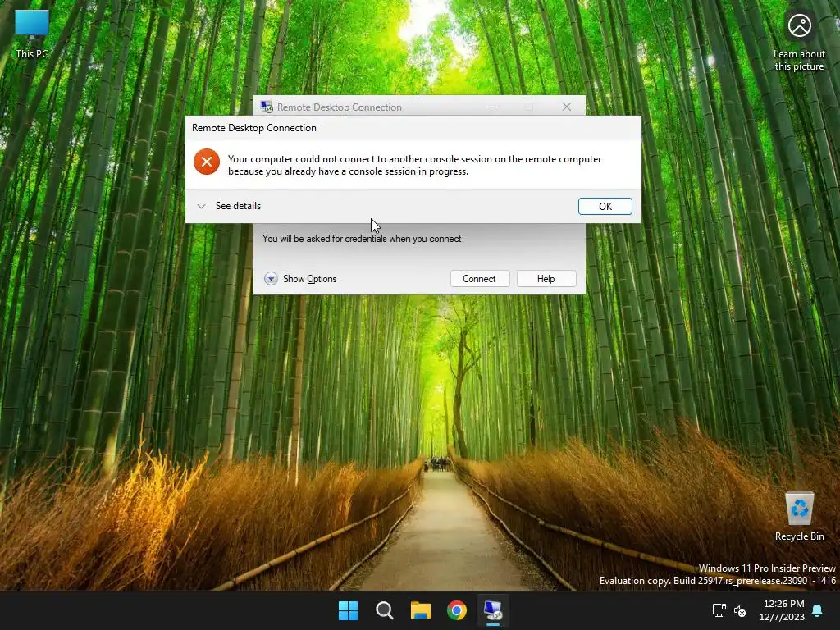Click the muted volume tray icon
Image resolution: width=840 pixels, height=630 pixels.
740,610
